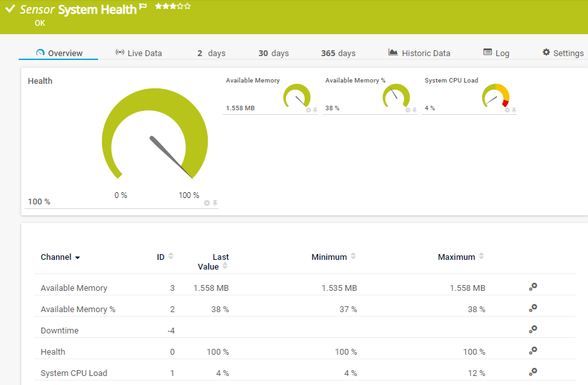Show the 30 days graph view
The image size is (588, 385).
[273, 54]
